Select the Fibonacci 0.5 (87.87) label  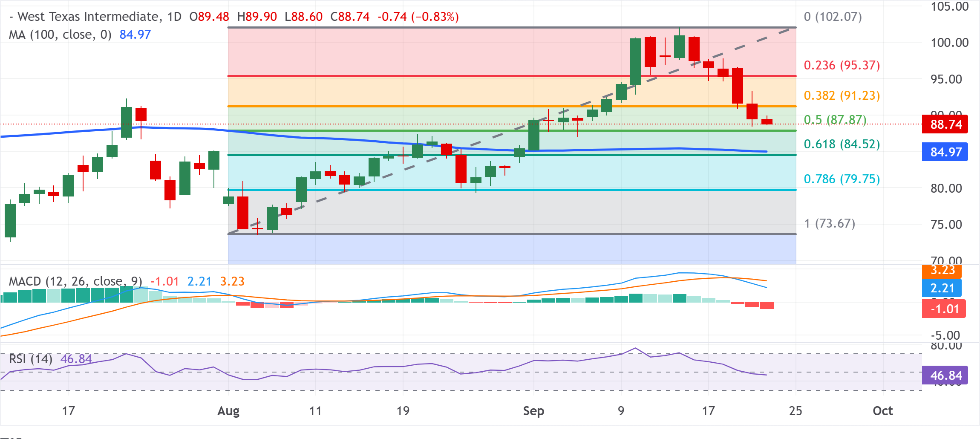835,120
